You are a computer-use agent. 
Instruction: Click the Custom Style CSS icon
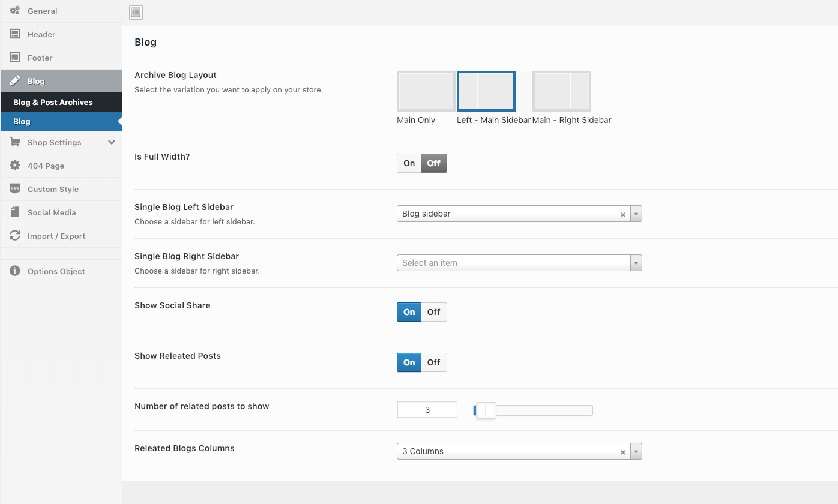point(15,188)
